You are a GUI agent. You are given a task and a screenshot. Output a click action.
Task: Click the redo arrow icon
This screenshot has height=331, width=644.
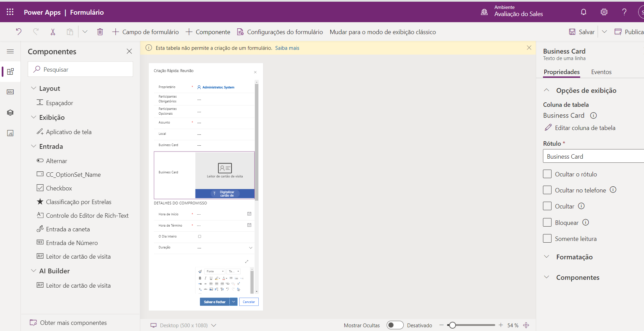coord(36,32)
